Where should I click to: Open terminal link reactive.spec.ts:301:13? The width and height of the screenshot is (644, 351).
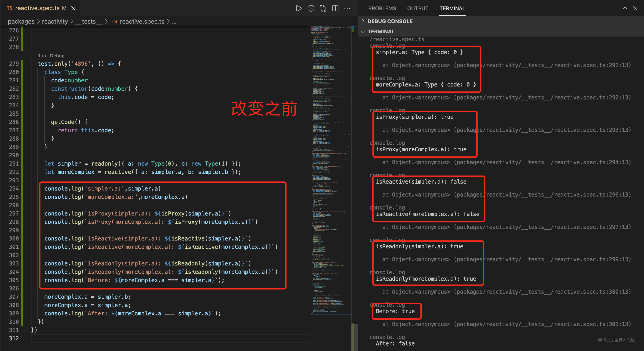[x=543, y=324]
